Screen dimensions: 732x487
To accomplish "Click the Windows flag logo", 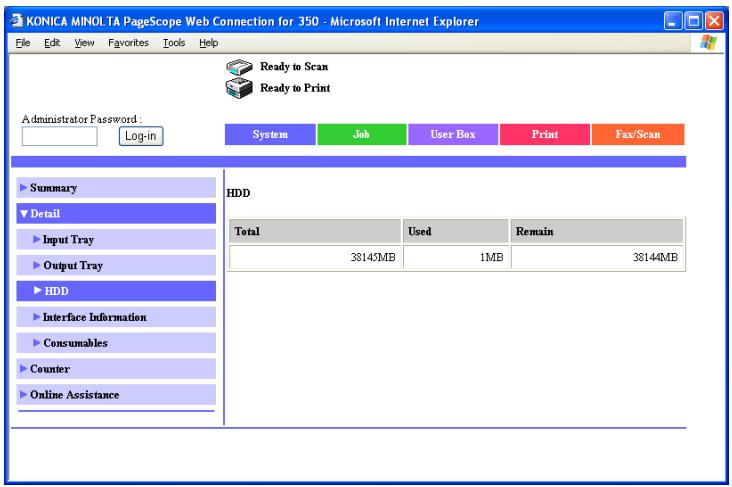I will [708, 42].
